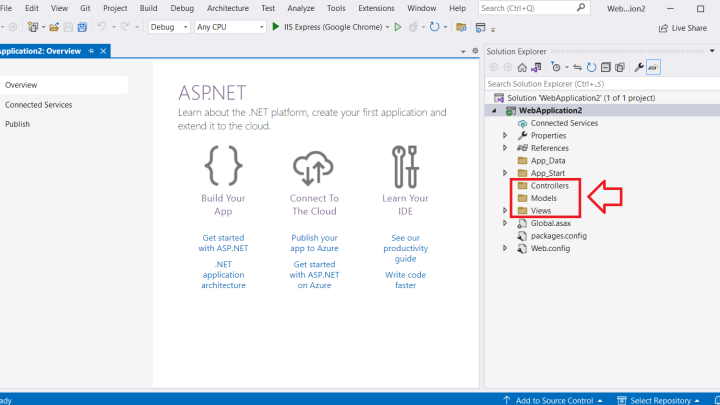Click the Hot Reload flame icon
The height and width of the screenshot is (405, 720).
pos(413,27)
